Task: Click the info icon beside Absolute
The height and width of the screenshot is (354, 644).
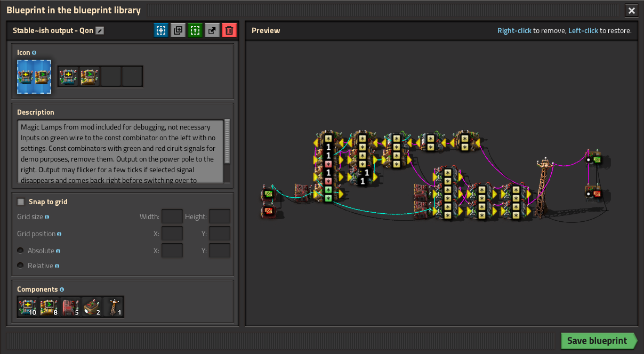Action: tap(58, 251)
